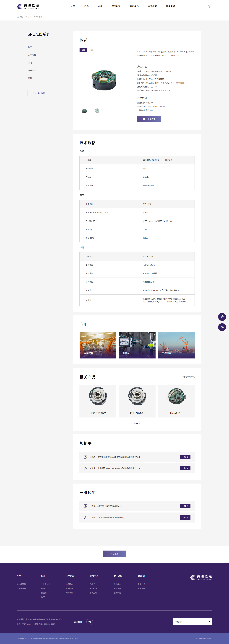Click the WeChat follow-us icon
This screenshot has width=229, height=644.
coord(89,621)
